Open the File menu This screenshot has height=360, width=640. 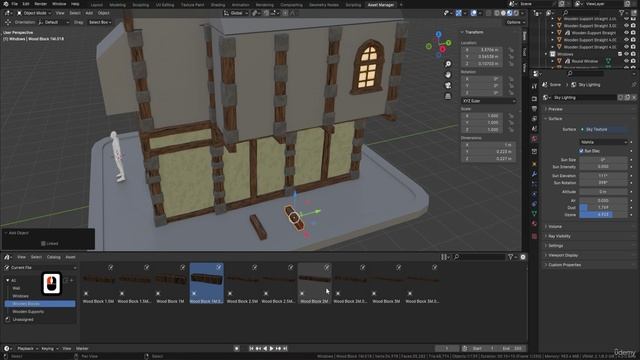15,4
